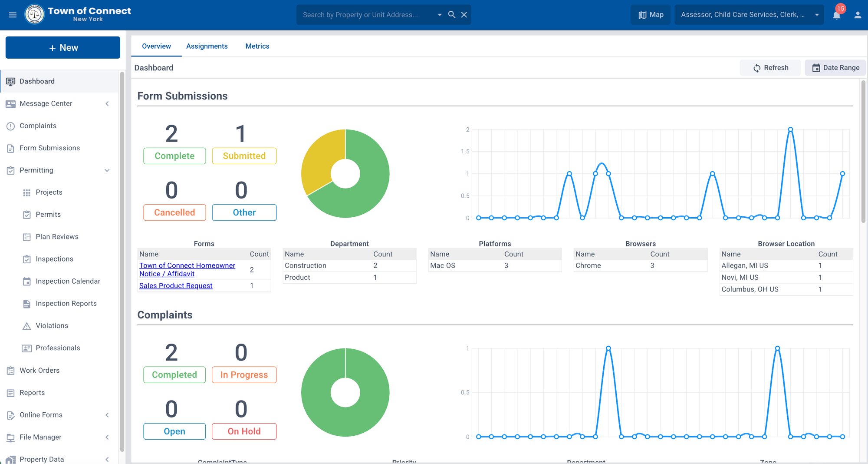The height and width of the screenshot is (464, 868).
Task: Expand the Message Center submenu chevron
Action: 107,103
